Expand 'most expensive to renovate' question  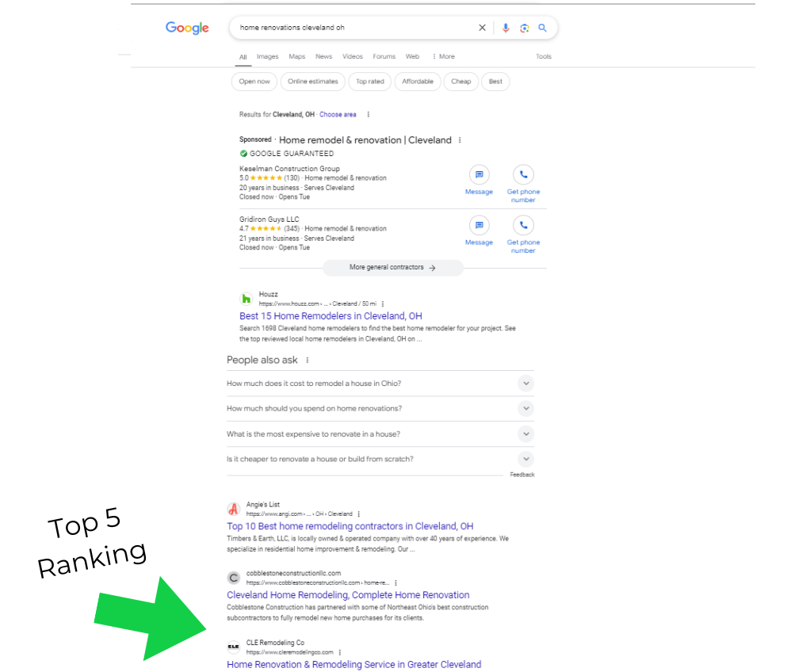coord(380,434)
